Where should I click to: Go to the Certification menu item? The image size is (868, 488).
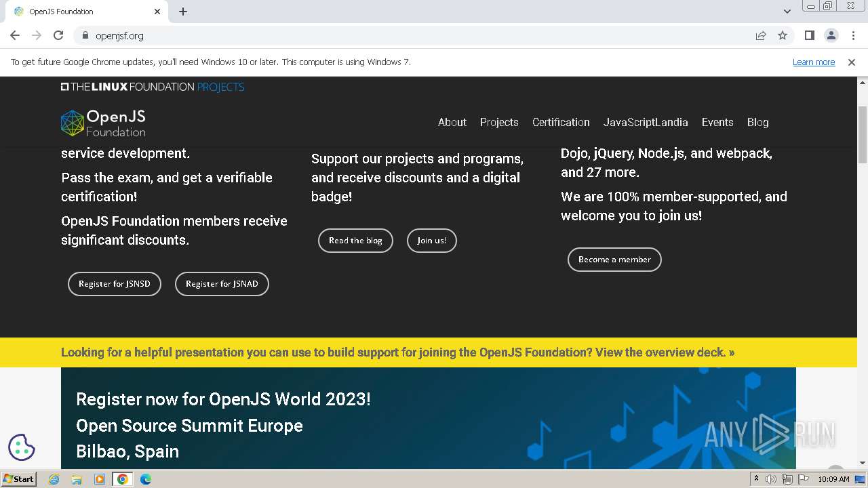(x=561, y=122)
